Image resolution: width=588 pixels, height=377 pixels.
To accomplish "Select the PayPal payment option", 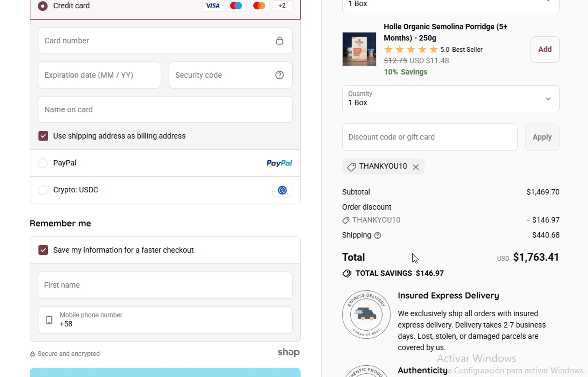I will (x=43, y=163).
